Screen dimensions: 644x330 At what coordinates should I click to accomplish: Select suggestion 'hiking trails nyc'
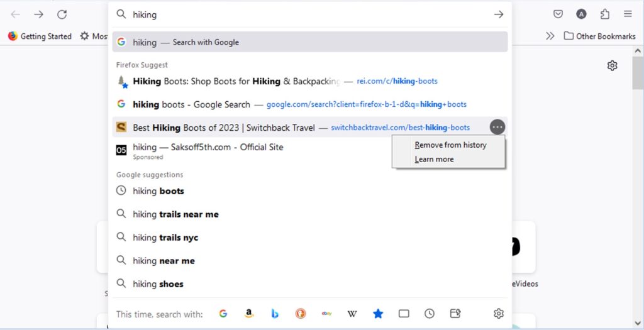[x=310, y=237]
